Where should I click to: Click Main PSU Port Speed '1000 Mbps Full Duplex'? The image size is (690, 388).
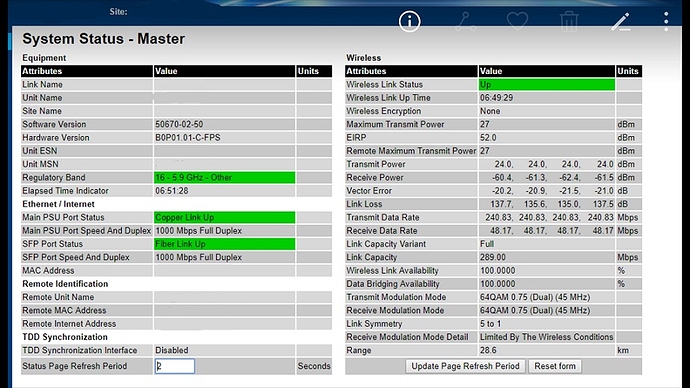(198, 231)
